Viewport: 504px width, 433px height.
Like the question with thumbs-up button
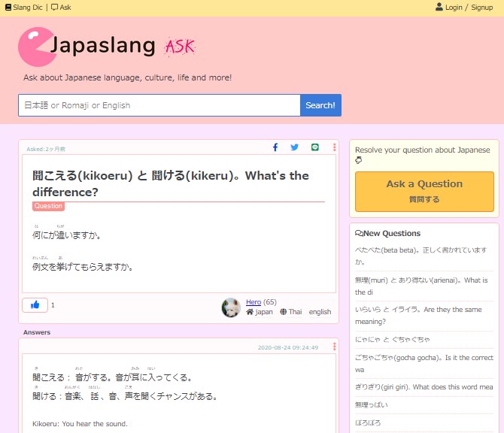point(35,305)
